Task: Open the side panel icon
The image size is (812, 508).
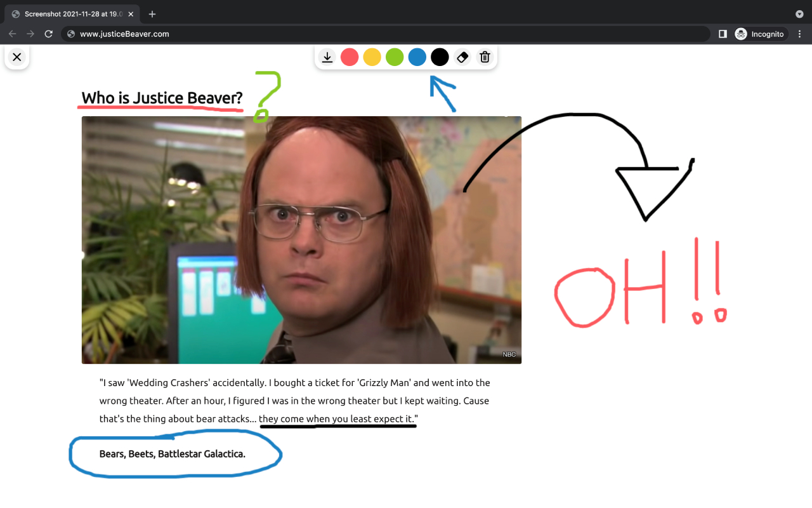Action: tap(723, 34)
